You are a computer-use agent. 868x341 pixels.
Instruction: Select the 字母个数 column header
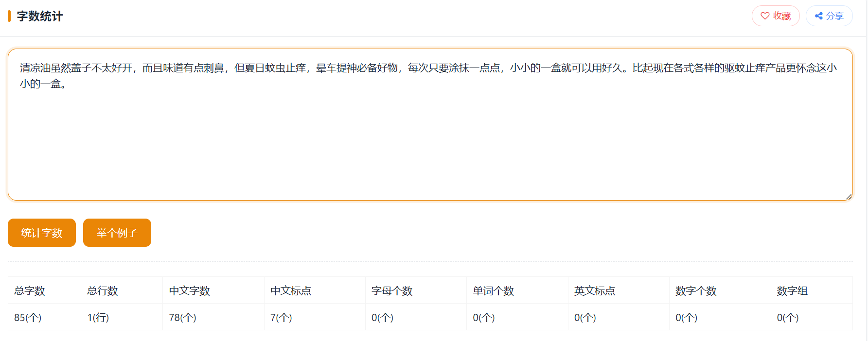[x=416, y=290]
